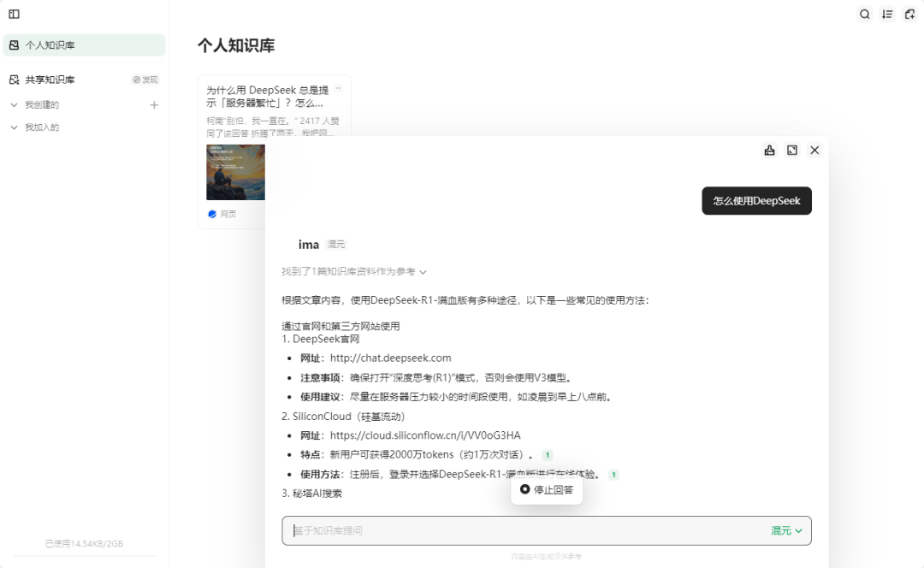Click the 怎么使用DeepSeek message bubble

pyautogui.click(x=756, y=201)
